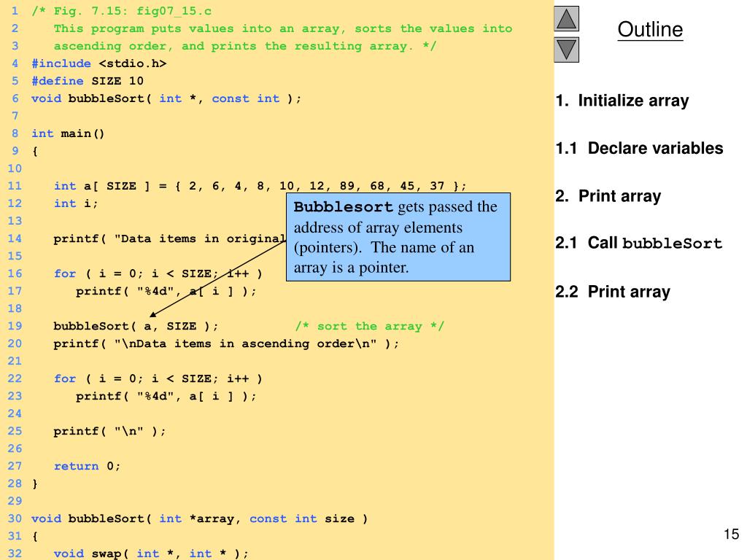Click the down arrow navigation button

click(x=566, y=50)
